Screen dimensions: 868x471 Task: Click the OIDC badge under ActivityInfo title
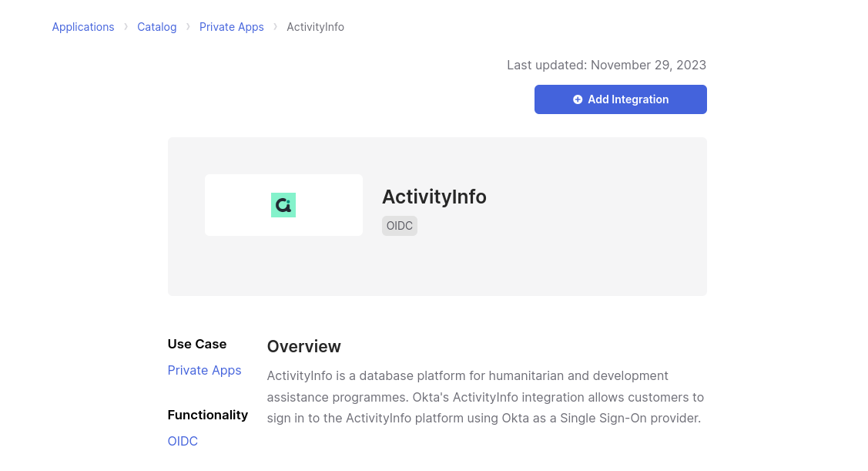[x=400, y=226]
